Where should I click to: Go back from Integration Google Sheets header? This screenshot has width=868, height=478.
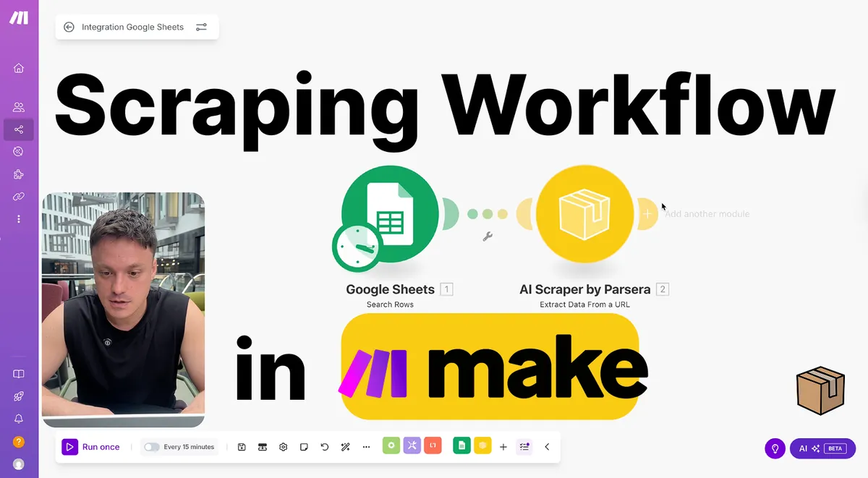pyautogui.click(x=69, y=27)
